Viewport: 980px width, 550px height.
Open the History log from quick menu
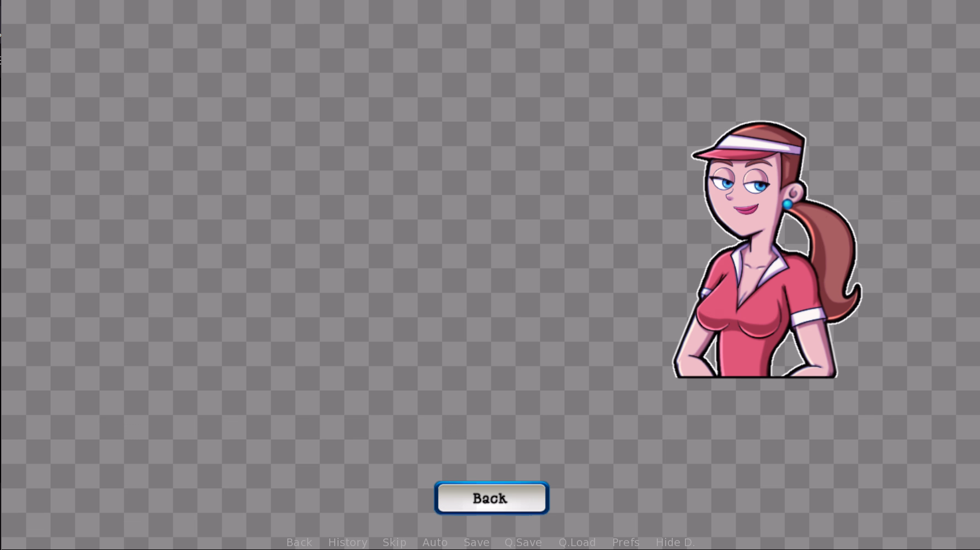(347, 542)
